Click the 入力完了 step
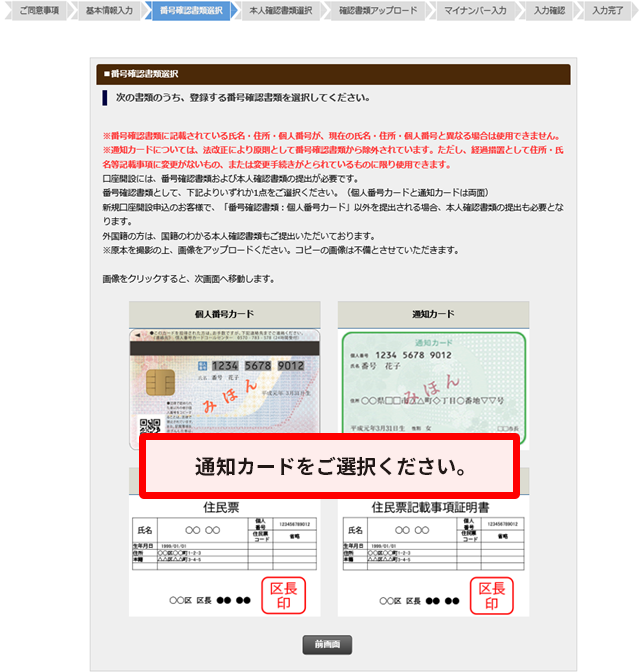The height and width of the screenshot is (672, 640). coord(607,10)
